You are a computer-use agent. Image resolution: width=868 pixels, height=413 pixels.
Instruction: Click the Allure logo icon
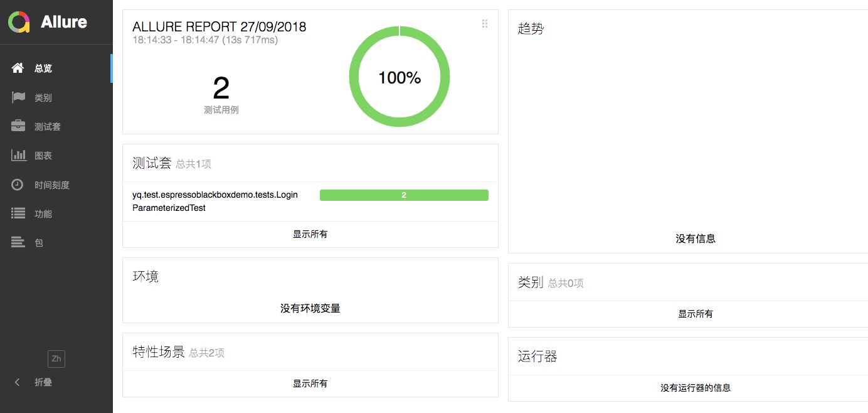pyautogui.click(x=19, y=22)
